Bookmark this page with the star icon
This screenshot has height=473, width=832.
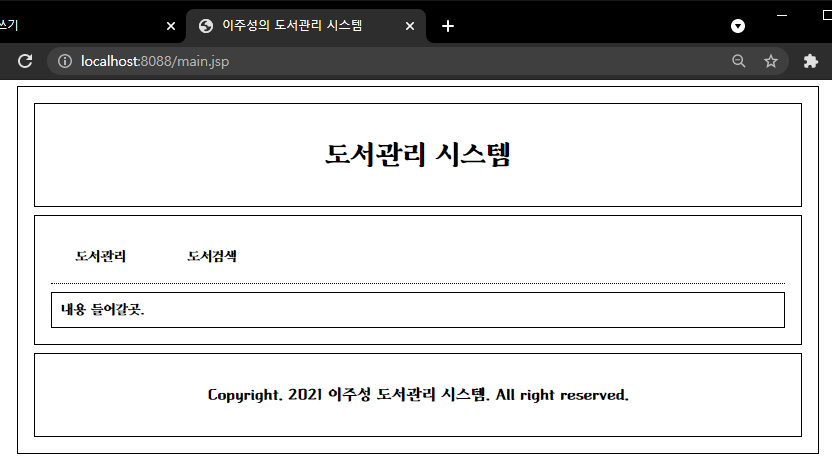770,61
